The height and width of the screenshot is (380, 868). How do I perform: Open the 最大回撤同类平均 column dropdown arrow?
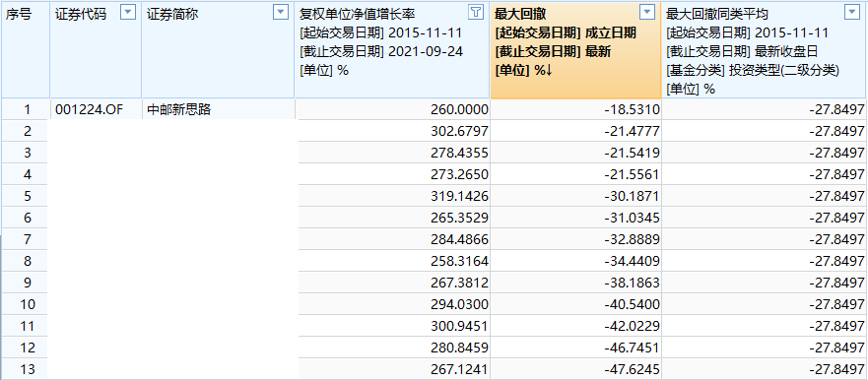tap(851, 12)
